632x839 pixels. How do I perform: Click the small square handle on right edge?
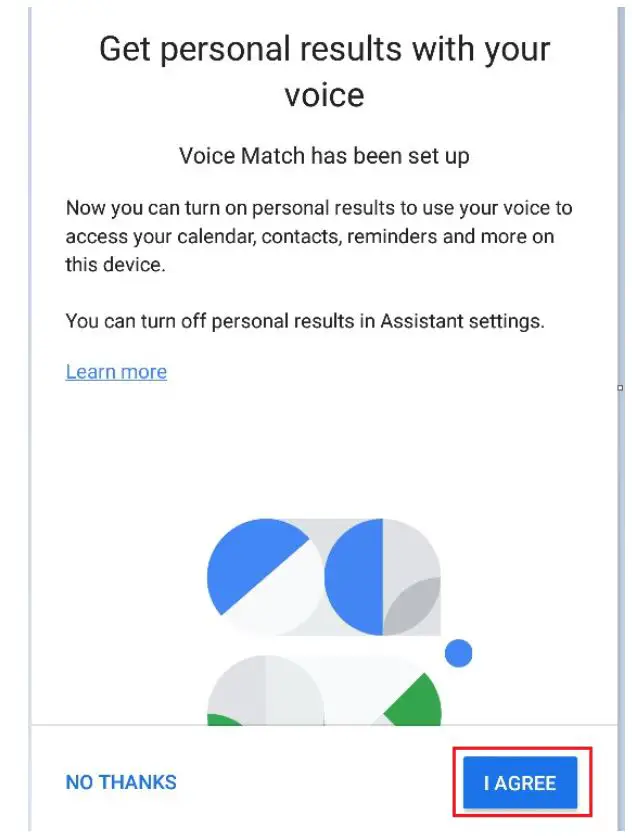click(620, 387)
